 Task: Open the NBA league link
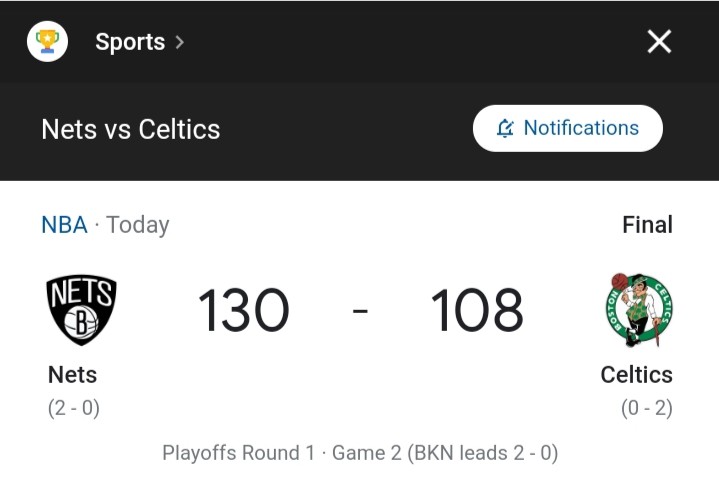pos(64,225)
